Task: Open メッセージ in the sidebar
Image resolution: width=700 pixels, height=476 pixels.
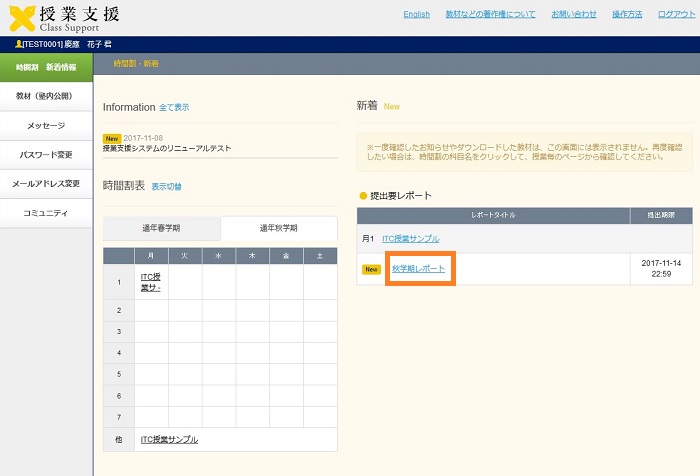Action: [x=46, y=126]
